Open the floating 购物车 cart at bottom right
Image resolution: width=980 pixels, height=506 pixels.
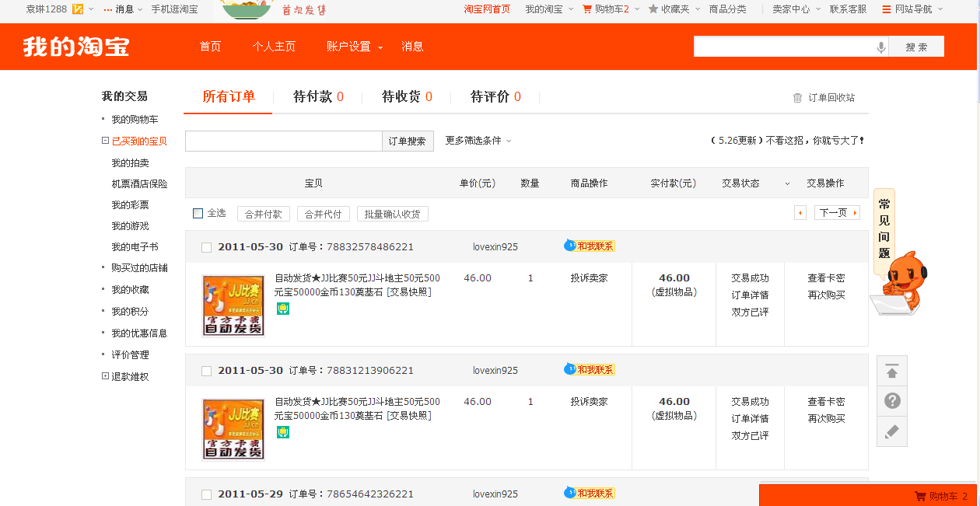click(x=940, y=496)
